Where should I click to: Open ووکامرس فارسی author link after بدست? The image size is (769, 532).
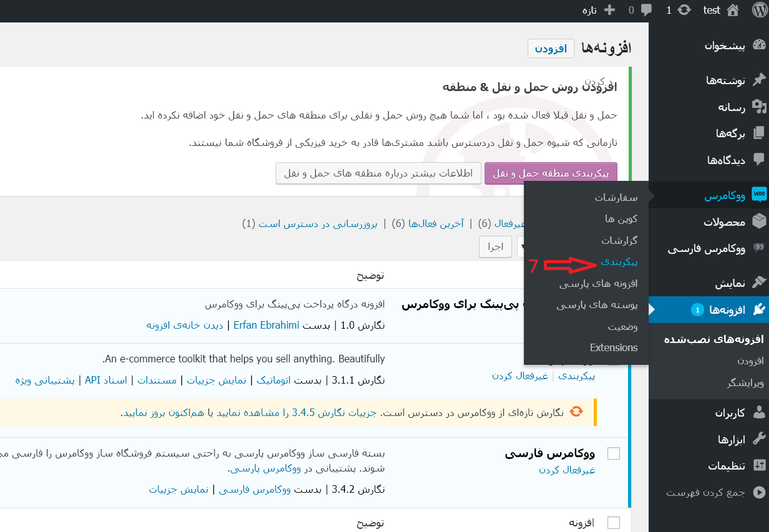tap(254, 490)
